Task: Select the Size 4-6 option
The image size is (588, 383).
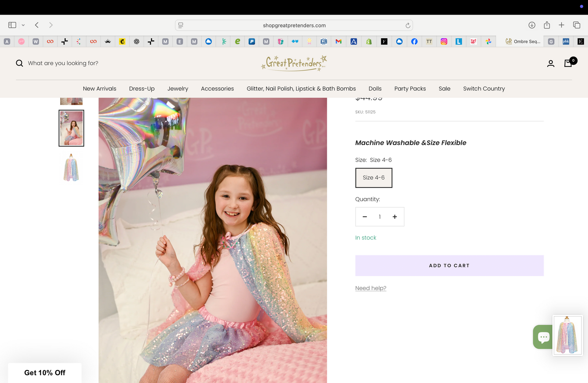Action: [374, 178]
